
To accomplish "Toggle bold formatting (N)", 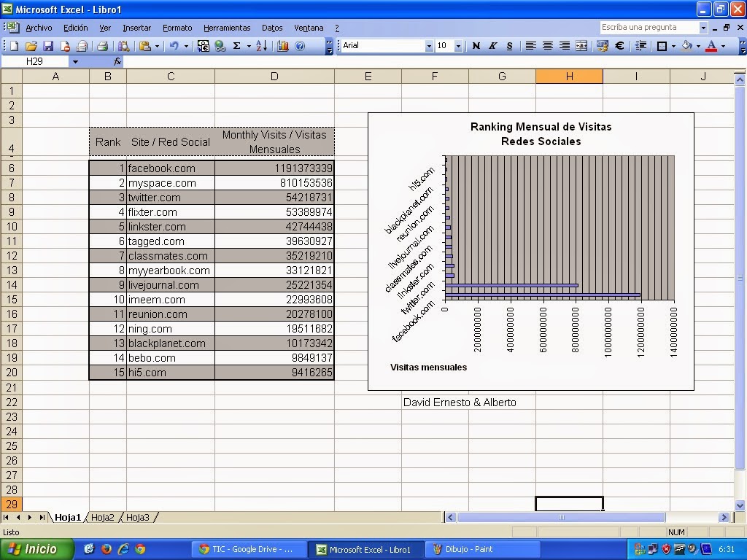I will click(476, 46).
